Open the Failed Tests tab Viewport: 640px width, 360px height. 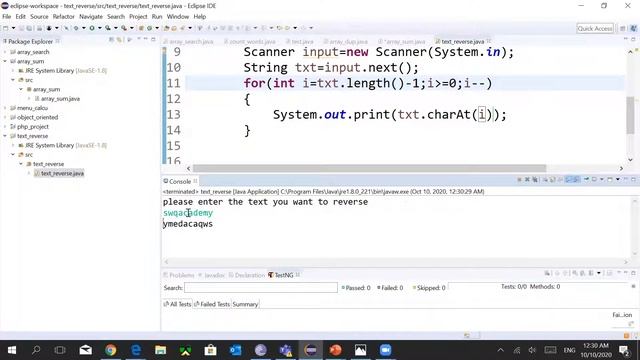click(211, 304)
